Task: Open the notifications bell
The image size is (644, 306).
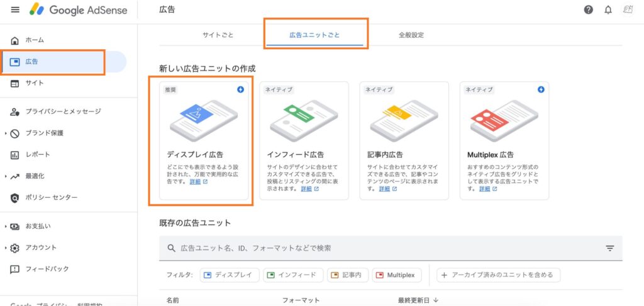Action: (x=608, y=10)
